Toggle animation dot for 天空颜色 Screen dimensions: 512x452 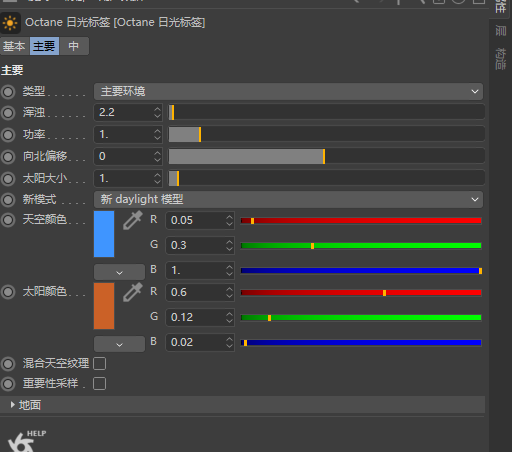coord(8,220)
